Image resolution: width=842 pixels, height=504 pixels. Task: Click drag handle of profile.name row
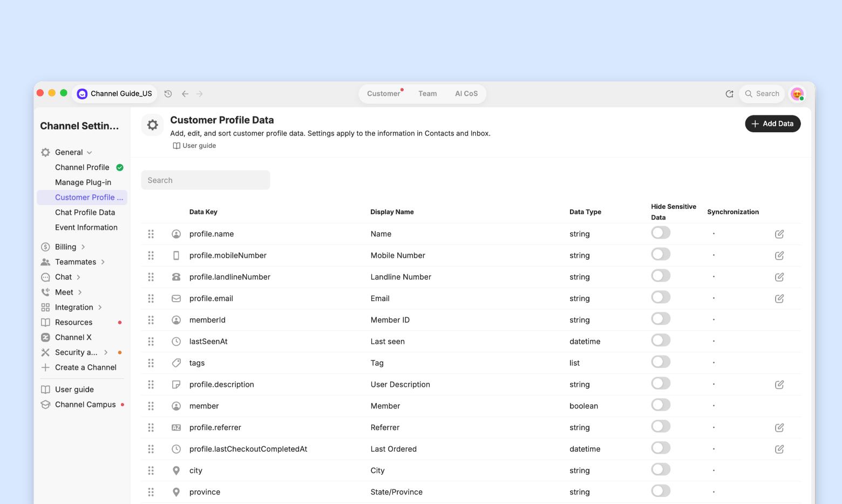point(151,234)
